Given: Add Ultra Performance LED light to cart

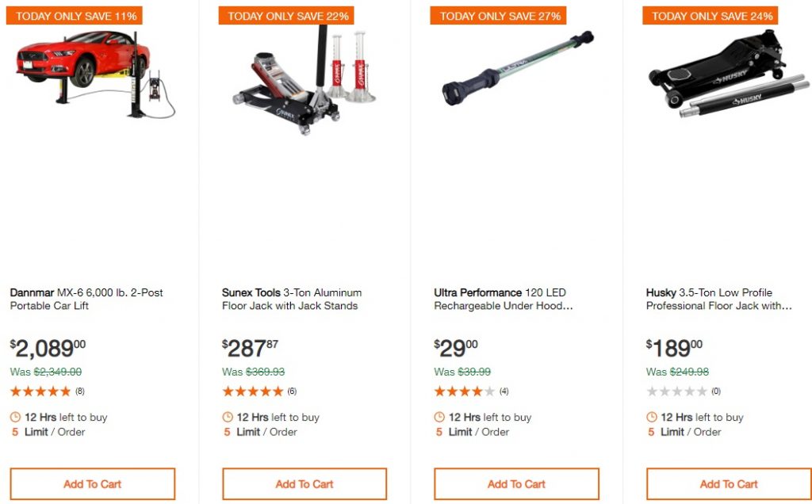Looking at the screenshot, I should click(x=516, y=484).
